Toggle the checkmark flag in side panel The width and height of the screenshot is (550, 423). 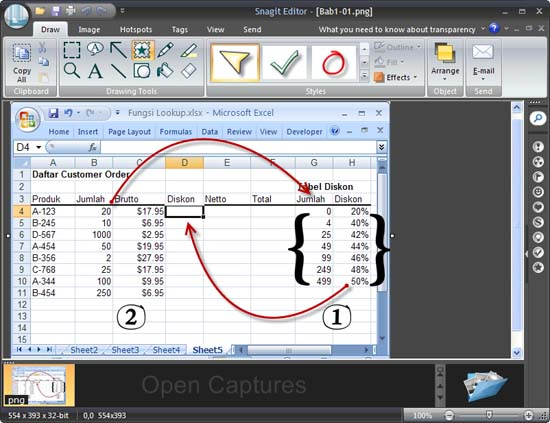(538, 253)
